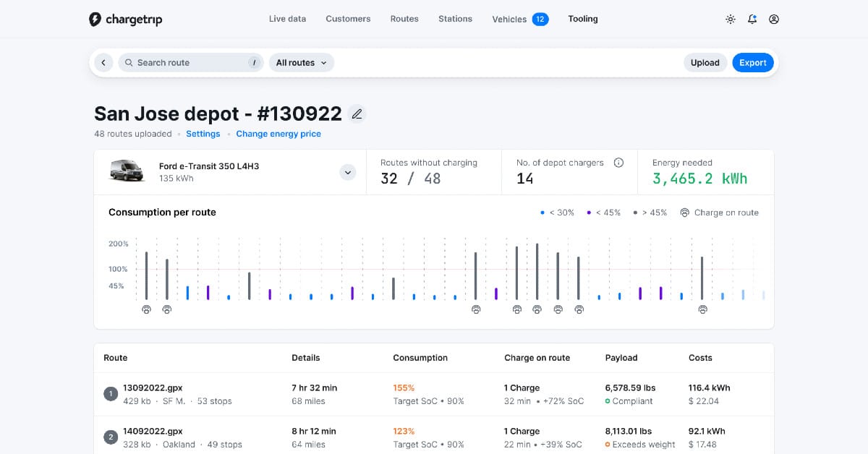Open the Tooling menu item
Viewport: 868px width, 454px height.
point(583,19)
